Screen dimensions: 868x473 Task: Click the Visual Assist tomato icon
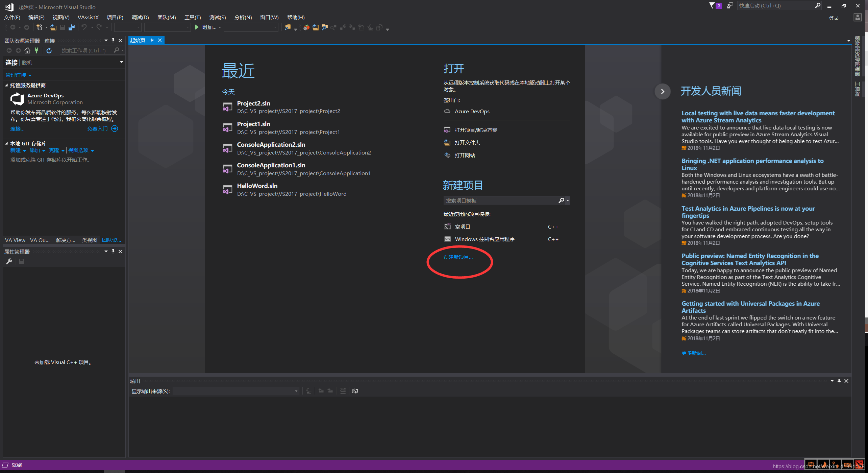pyautogui.click(x=306, y=27)
